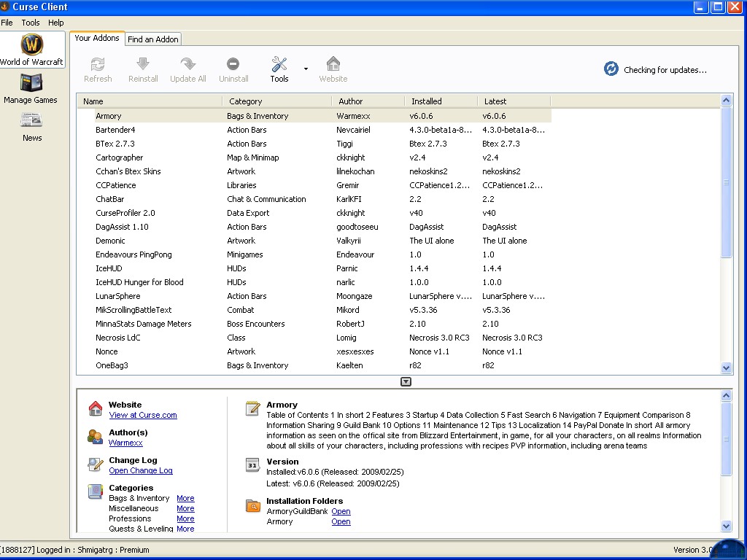Select World of Warcraft game icon

(x=31, y=44)
